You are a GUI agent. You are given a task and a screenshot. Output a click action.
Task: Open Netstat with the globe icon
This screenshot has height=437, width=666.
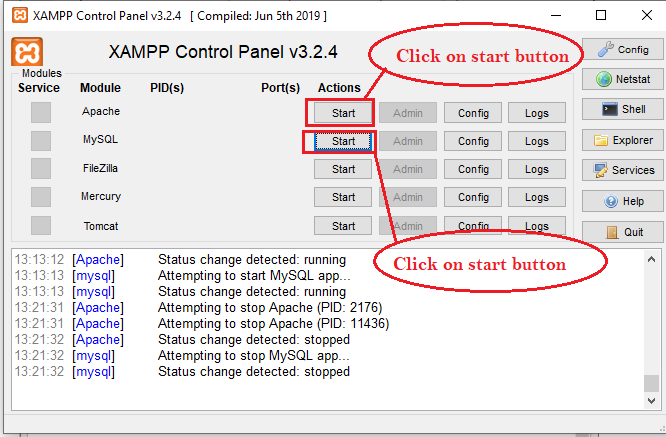point(622,80)
